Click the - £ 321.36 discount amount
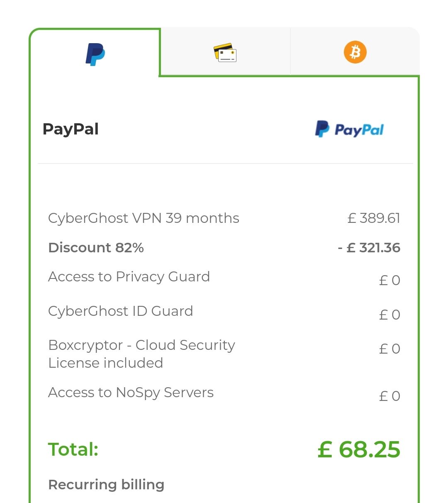The image size is (448, 503). pos(369,248)
